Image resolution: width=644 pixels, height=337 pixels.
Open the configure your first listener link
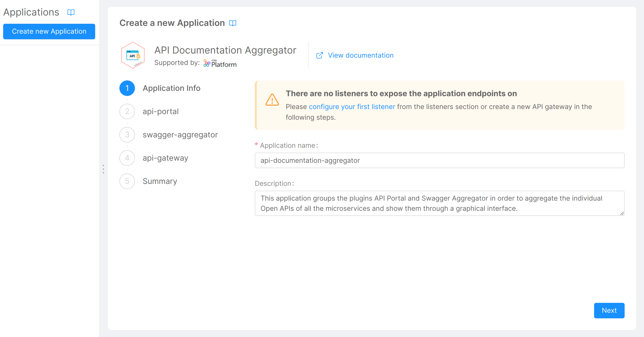click(x=352, y=107)
